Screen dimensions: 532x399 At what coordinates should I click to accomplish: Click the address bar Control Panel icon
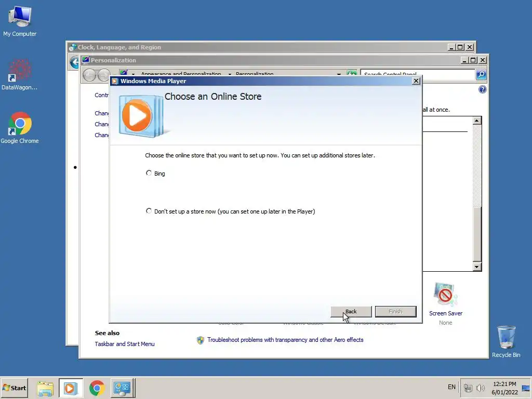[x=124, y=73]
